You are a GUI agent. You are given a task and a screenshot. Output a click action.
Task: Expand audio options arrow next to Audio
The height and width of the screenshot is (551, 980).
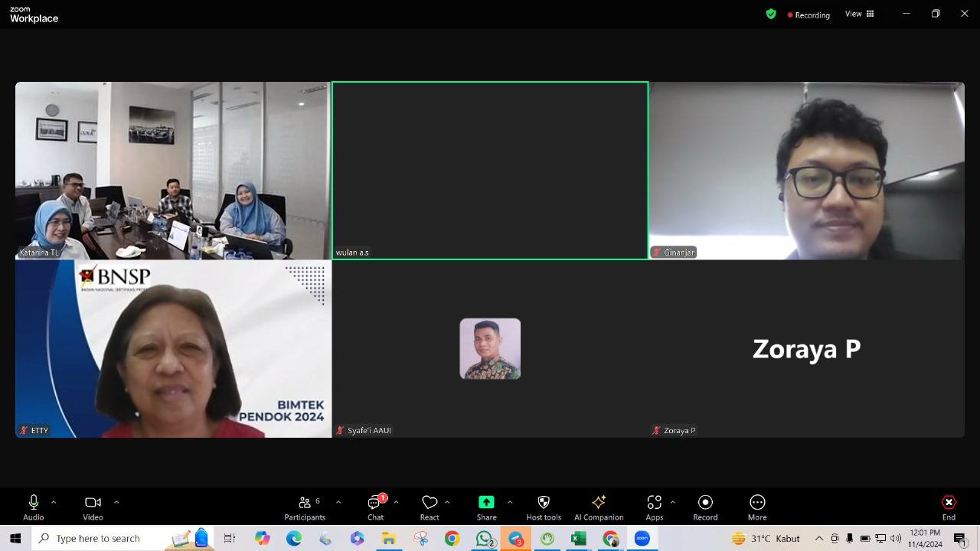coord(54,502)
